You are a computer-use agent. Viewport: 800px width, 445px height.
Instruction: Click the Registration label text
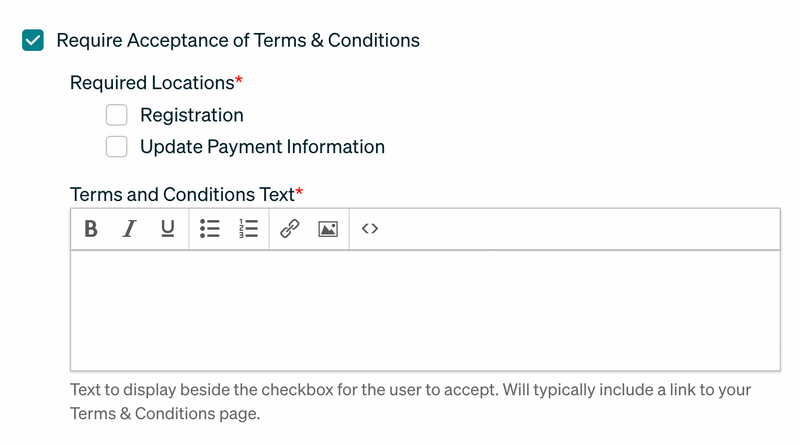pyautogui.click(x=192, y=115)
